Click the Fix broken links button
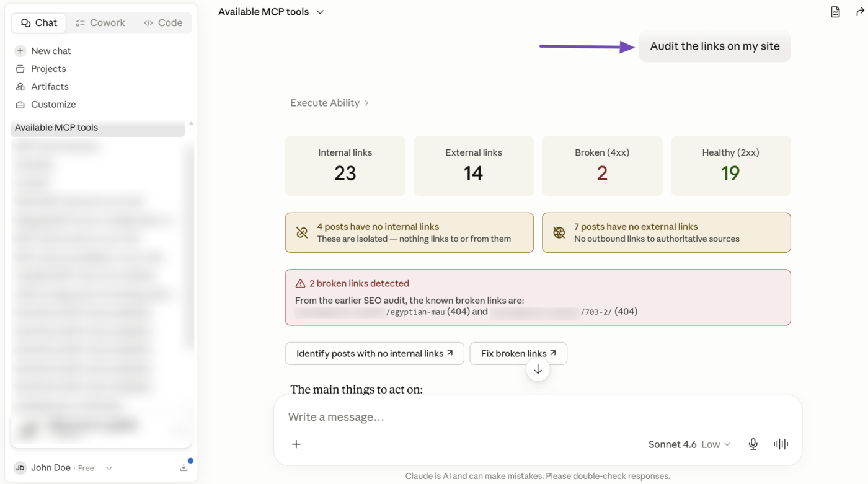868x484 pixels. 518,354
